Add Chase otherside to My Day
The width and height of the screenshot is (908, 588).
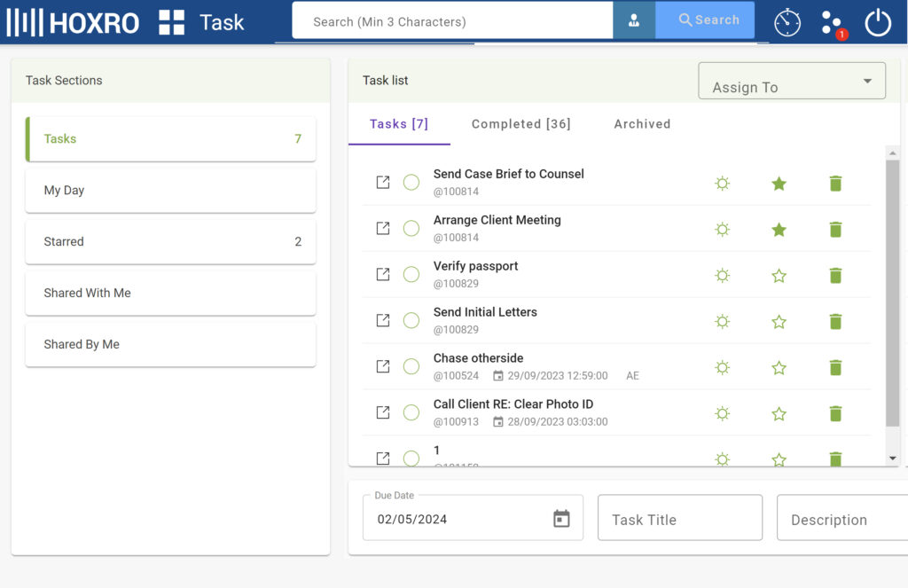click(x=723, y=368)
